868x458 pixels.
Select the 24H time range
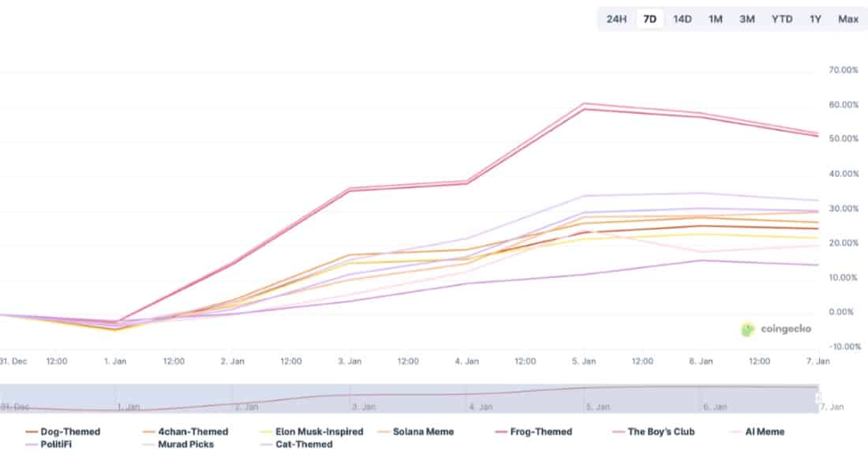pyautogui.click(x=616, y=19)
